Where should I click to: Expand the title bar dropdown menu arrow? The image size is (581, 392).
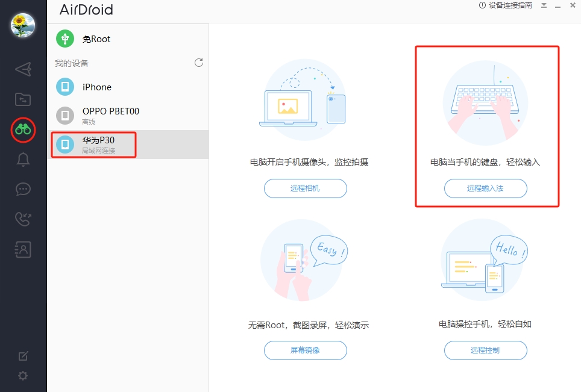pos(544,5)
